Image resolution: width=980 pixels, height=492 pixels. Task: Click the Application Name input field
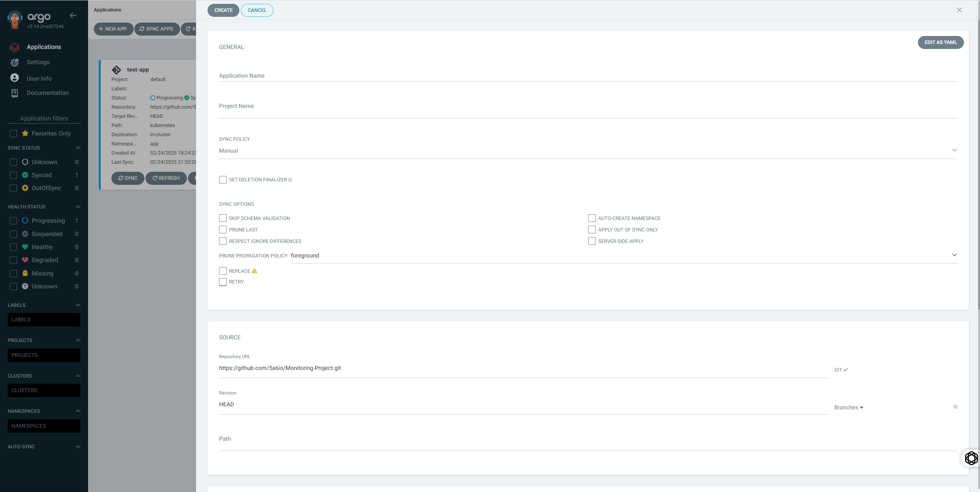(x=587, y=76)
